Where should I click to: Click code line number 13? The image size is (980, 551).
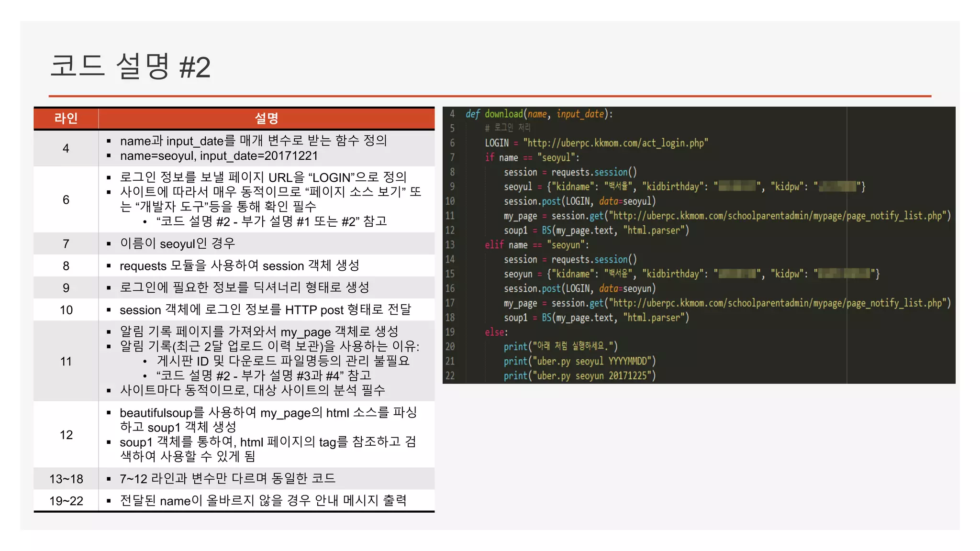tap(450, 245)
